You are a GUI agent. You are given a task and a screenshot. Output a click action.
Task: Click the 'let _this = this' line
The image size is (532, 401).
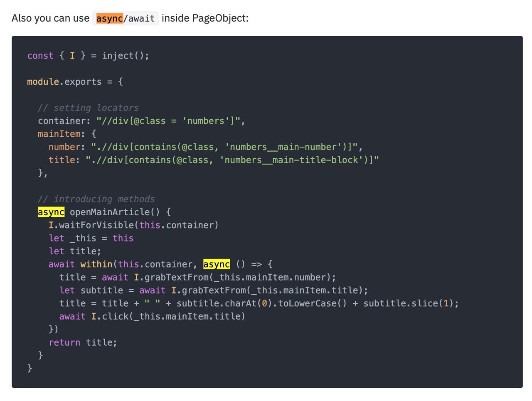point(91,238)
